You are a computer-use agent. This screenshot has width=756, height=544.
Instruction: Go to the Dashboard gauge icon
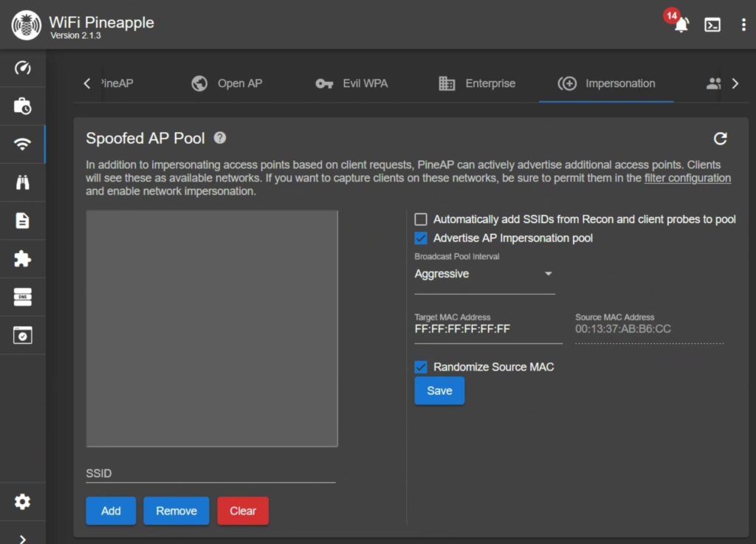(x=23, y=68)
